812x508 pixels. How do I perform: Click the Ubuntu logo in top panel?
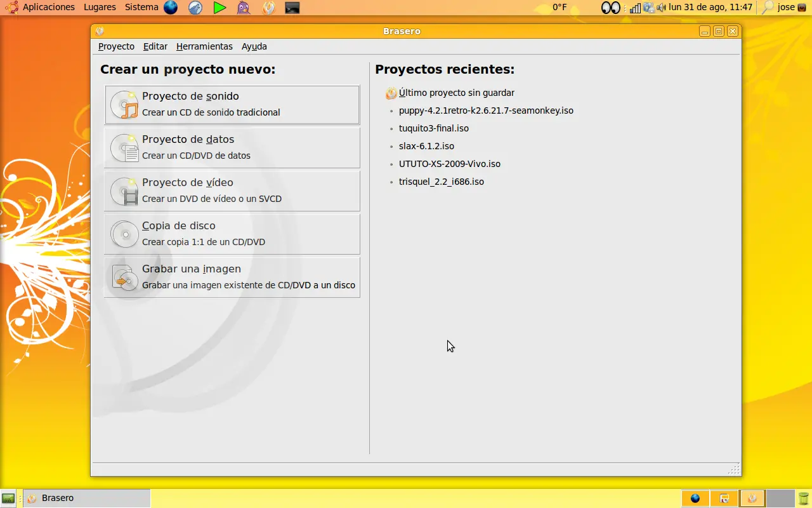coord(11,7)
